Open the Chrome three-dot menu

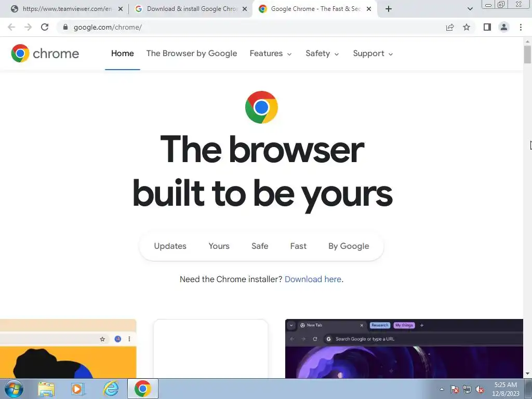pyautogui.click(x=521, y=27)
